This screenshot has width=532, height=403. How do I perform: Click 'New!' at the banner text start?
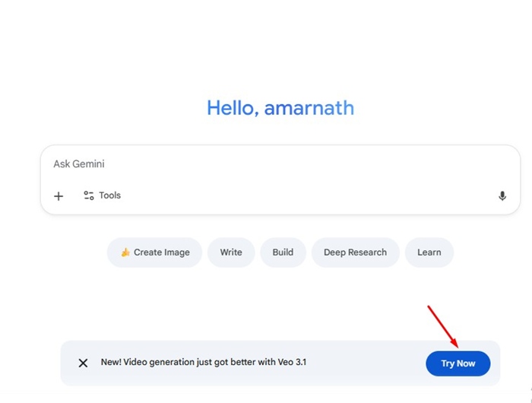pos(111,363)
